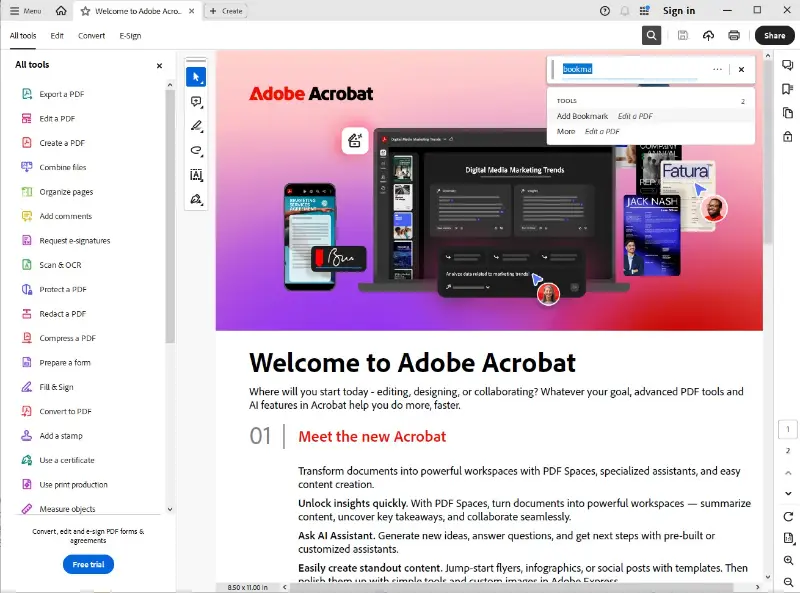Expand the search box more options ellipsis
This screenshot has width=800, height=593.
(717, 70)
